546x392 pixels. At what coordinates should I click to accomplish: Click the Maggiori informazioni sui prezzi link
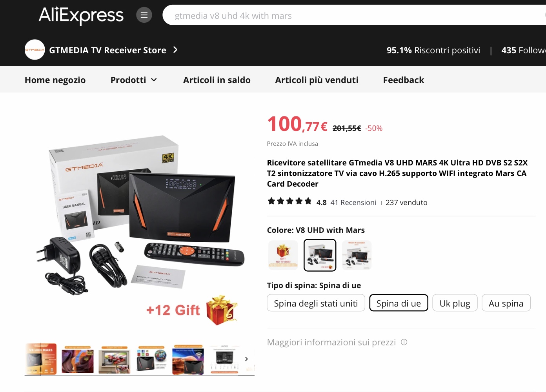pyautogui.click(x=331, y=342)
